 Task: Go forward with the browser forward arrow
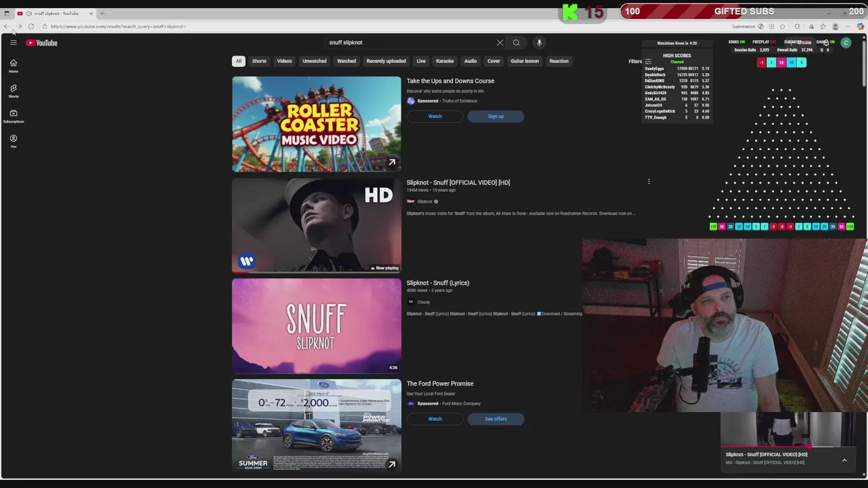coord(19,26)
